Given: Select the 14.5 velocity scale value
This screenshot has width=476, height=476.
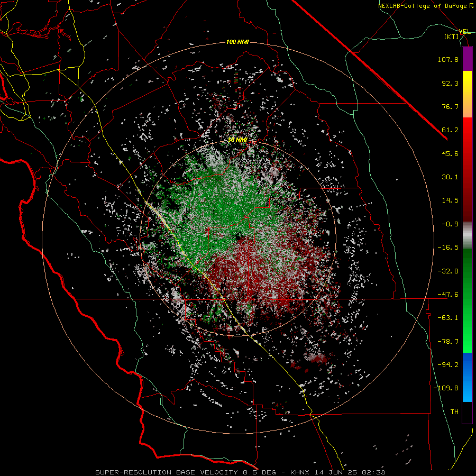Looking at the screenshot, I should point(450,200).
